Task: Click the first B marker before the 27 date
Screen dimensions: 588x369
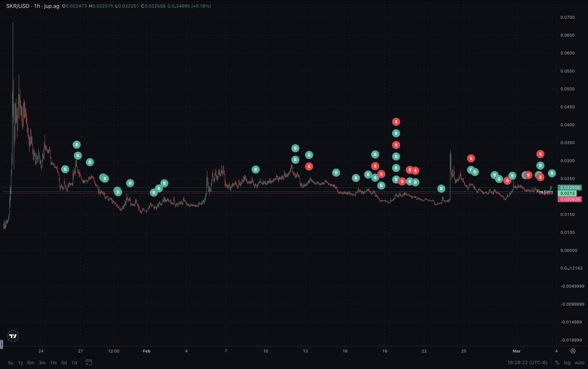Action: click(65, 169)
